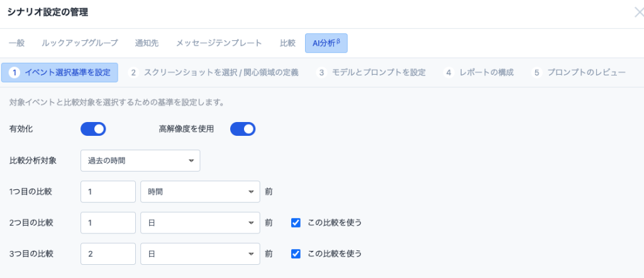
Task: Open the 1つ目の比較 unit dropdown
Action: 200,191
